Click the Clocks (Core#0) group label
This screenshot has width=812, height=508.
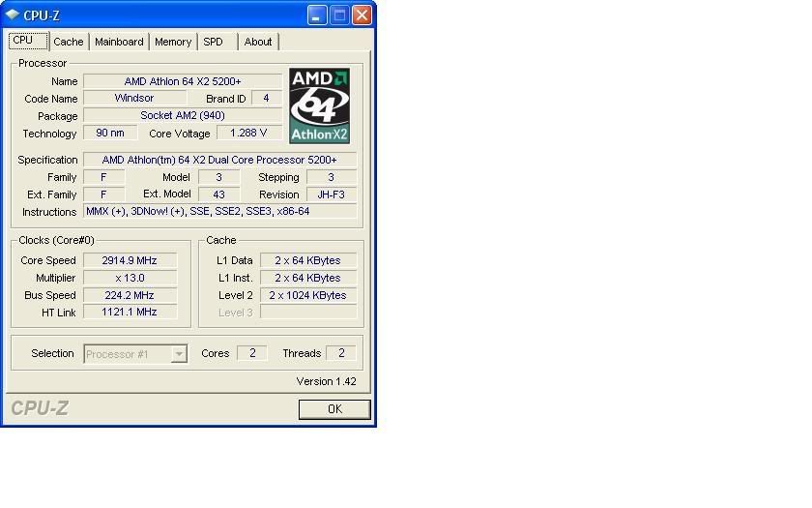(x=56, y=240)
